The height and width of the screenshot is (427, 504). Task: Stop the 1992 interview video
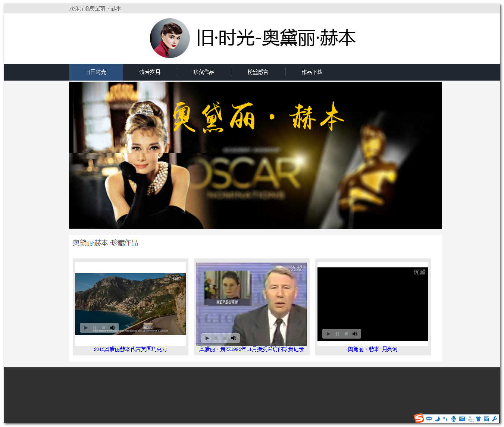225,338
